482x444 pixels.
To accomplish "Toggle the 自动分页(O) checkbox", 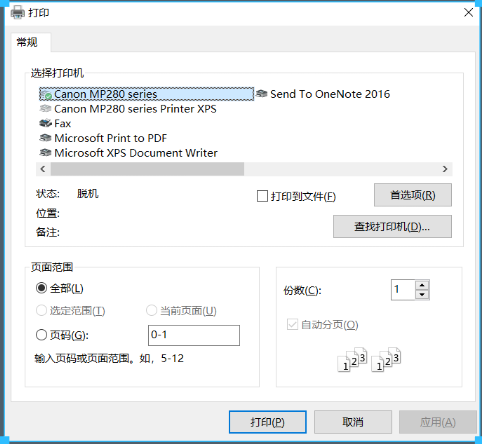I will 292,324.
